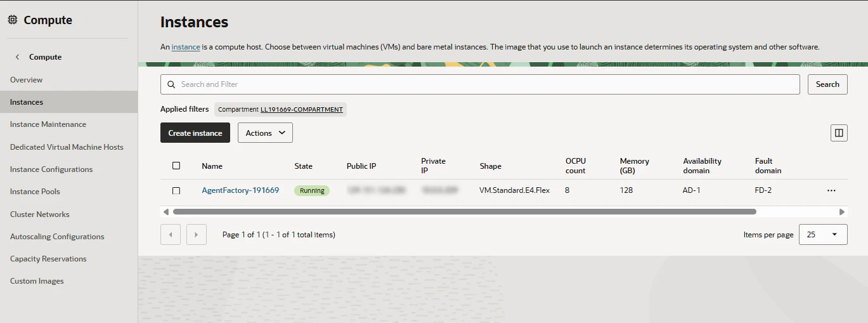Click the Search button

point(827,84)
